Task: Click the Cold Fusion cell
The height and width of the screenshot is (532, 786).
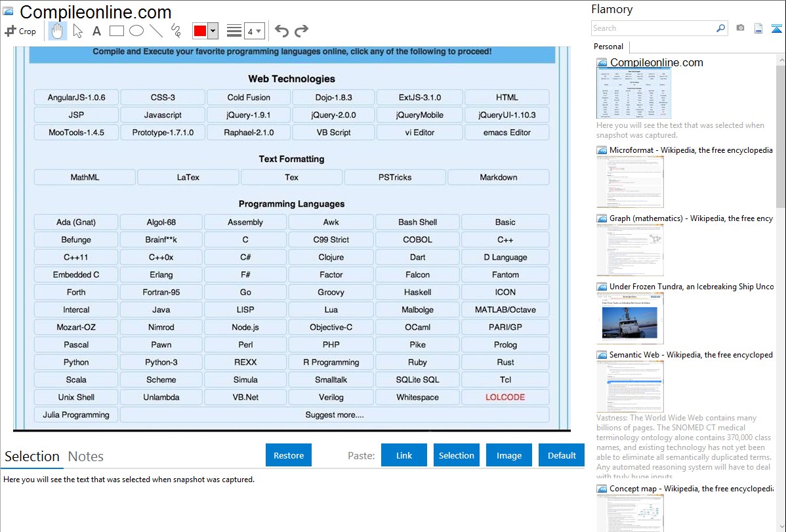Action: (x=249, y=97)
